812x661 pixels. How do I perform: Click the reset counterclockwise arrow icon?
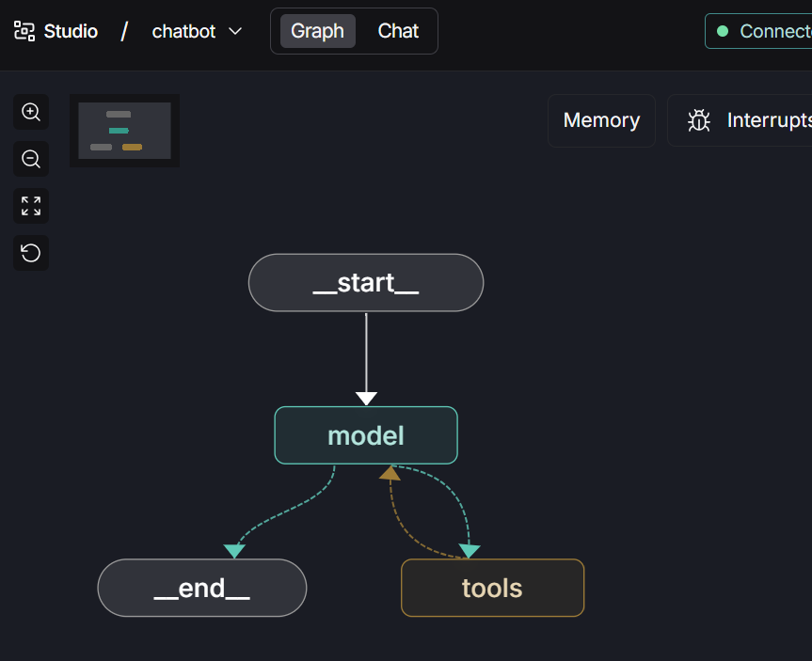pyautogui.click(x=31, y=253)
